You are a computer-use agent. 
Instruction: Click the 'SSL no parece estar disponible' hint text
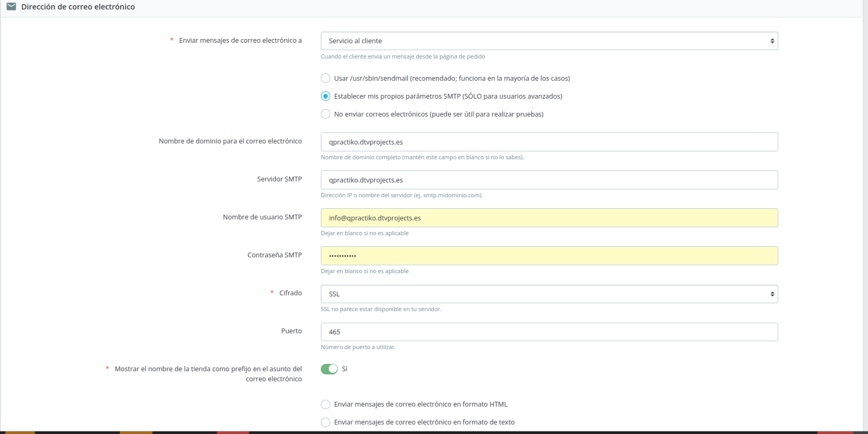(381, 309)
